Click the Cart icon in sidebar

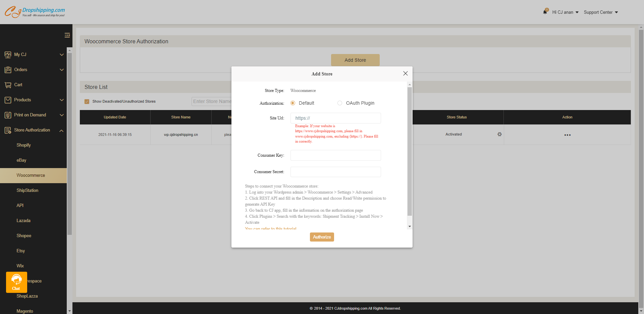point(8,85)
